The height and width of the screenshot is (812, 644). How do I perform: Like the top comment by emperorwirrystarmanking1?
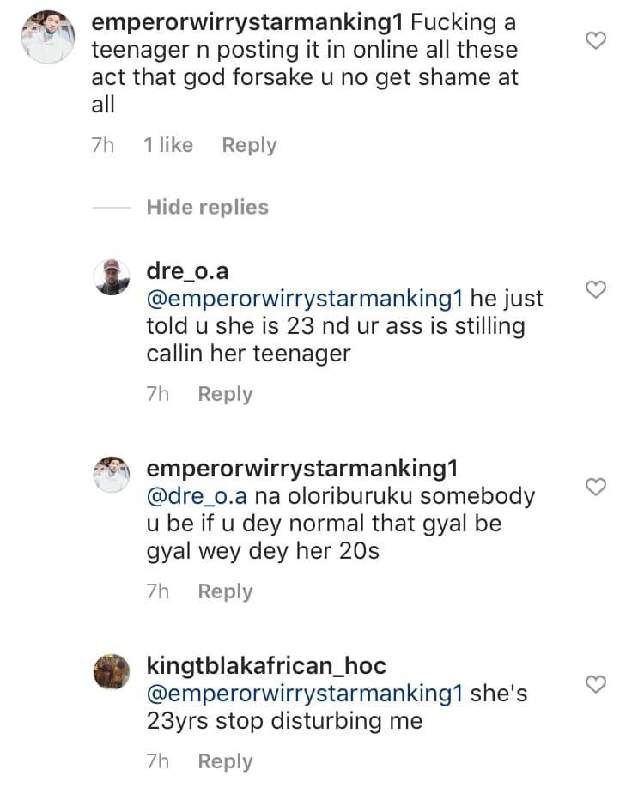(x=596, y=39)
